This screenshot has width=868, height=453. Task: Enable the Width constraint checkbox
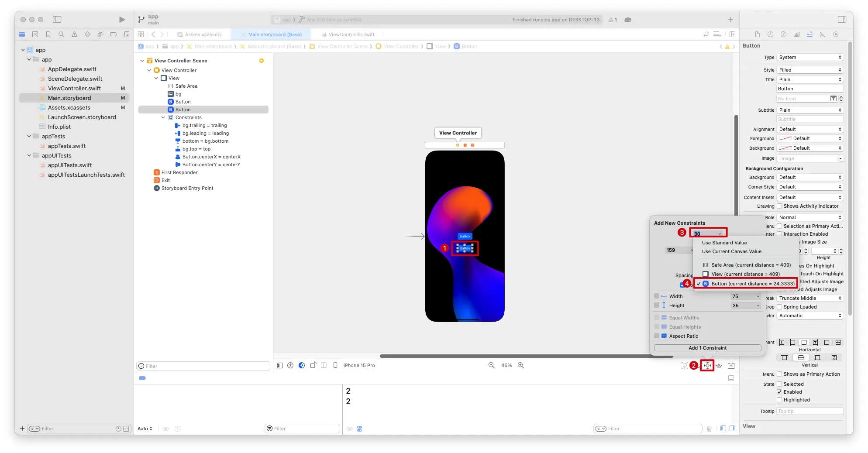(x=657, y=296)
